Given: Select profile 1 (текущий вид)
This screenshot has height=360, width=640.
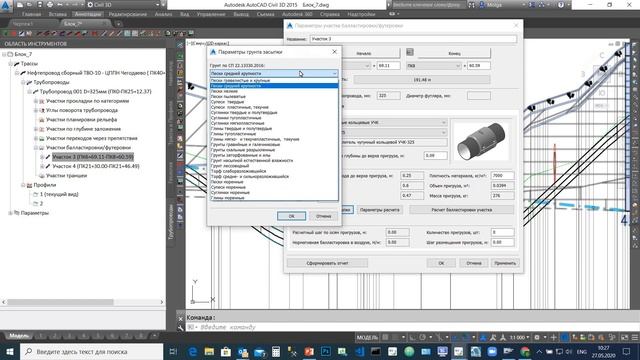Looking at the screenshot, I should point(59,195).
